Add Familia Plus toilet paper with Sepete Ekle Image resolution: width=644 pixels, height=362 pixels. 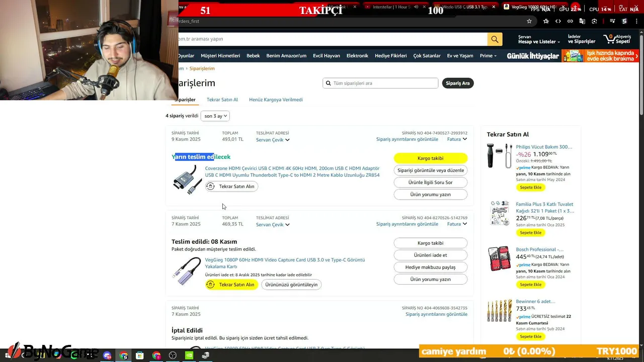click(x=531, y=233)
